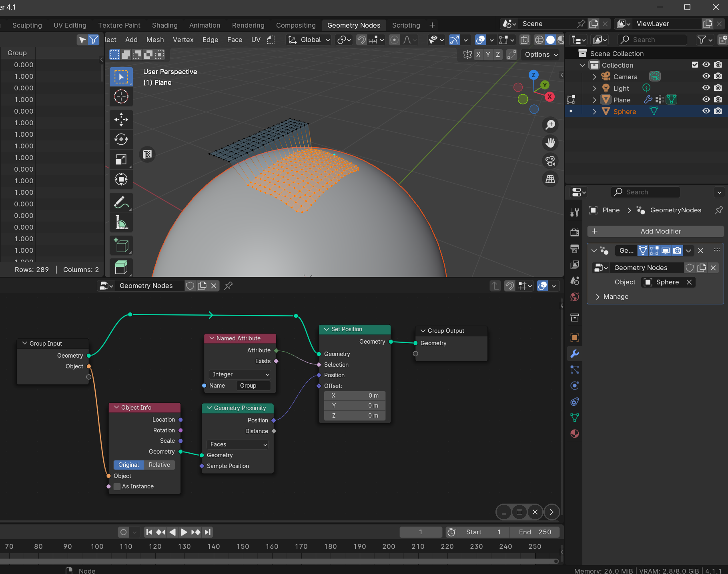
Task: Collapse the Set Position node
Action: tap(327, 329)
